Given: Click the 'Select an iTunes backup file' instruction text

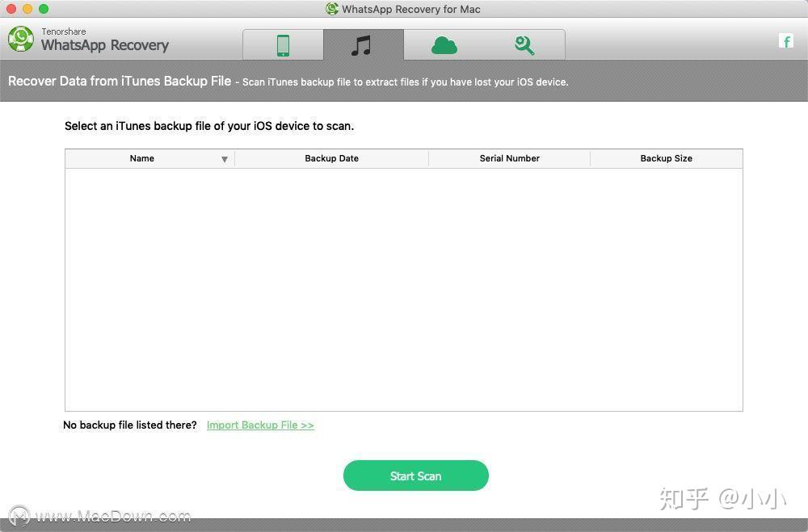Looking at the screenshot, I should coord(209,126).
